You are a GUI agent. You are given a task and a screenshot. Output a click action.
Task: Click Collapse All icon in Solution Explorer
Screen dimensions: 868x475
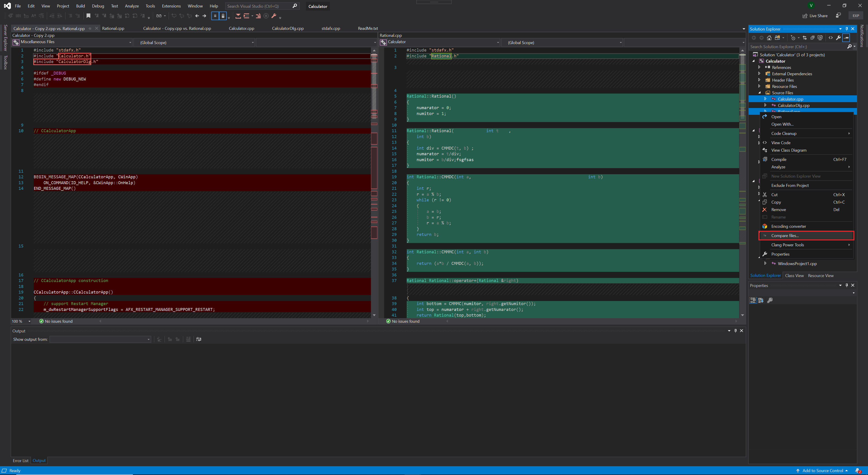pos(812,38)
